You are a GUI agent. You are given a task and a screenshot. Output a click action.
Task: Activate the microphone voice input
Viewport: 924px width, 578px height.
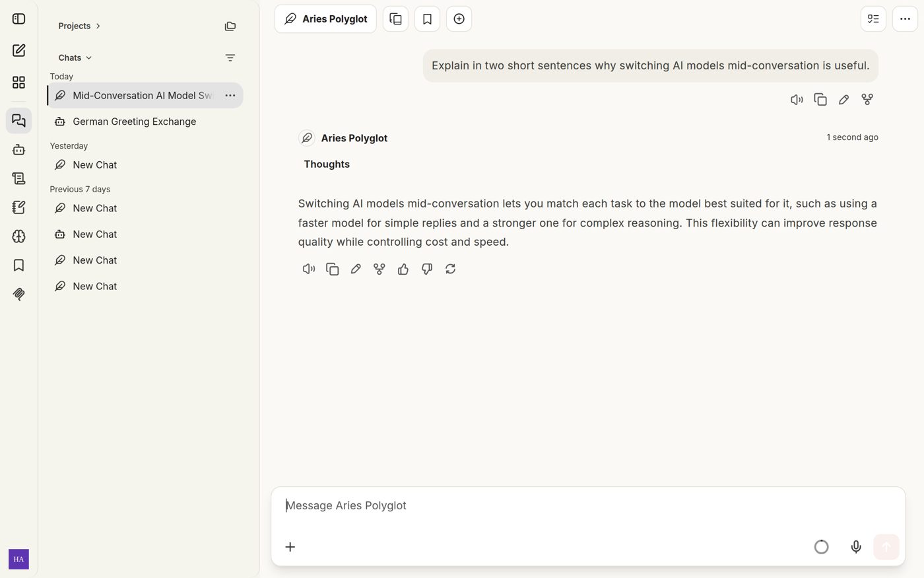pos(856,547)
